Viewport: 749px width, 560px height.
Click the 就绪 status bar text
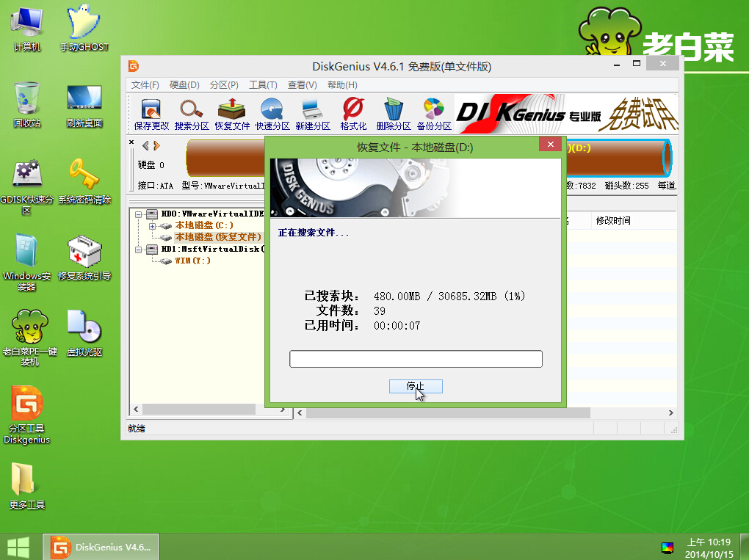pos(137,429)
